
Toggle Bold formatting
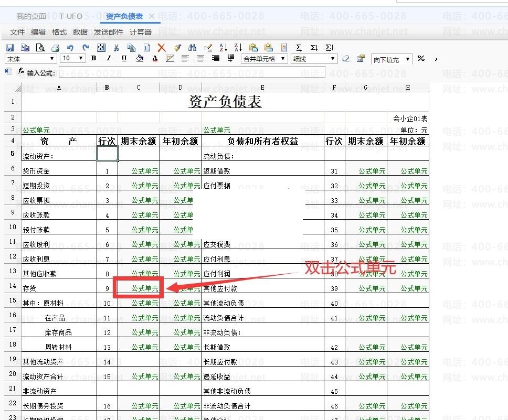coord(93,58)
